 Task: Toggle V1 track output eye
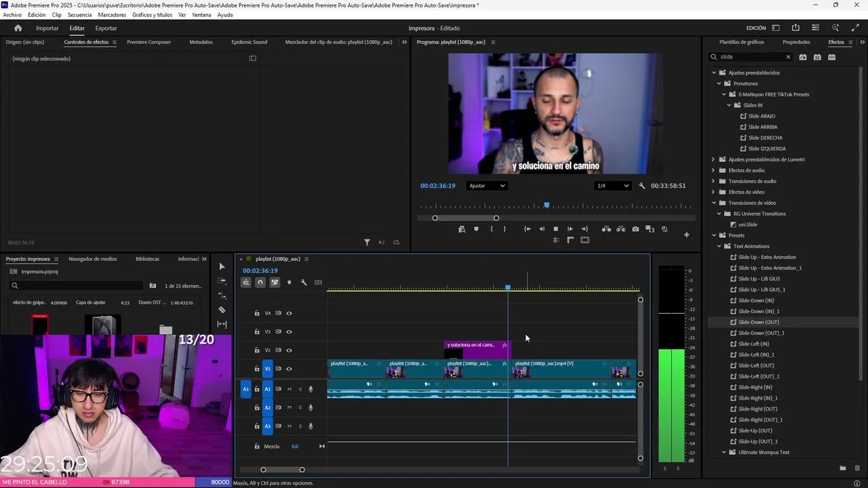tap(289, 369)
